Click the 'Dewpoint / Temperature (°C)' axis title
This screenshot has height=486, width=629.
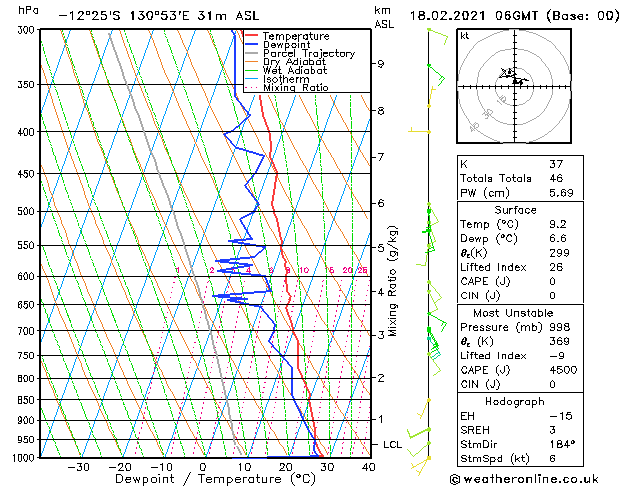click(215, 479)
